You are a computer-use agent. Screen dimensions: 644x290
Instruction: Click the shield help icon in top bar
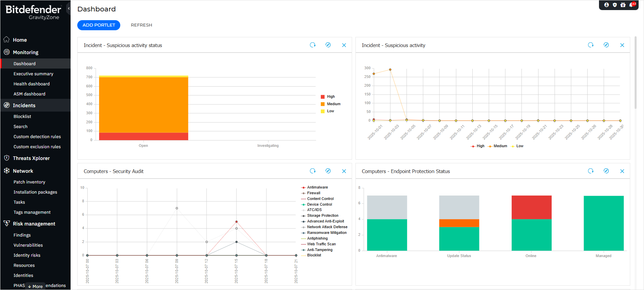(615, 5)
